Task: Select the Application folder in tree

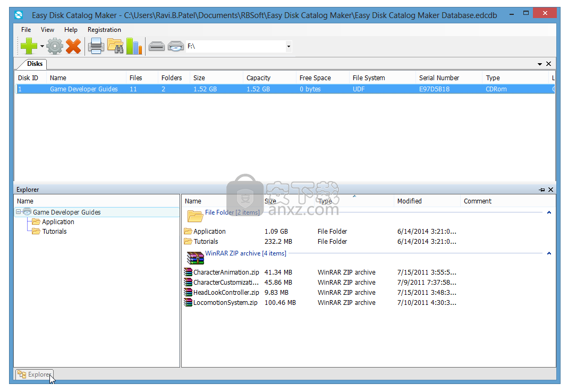Action: pyautogui.click(x=58, y=221)
